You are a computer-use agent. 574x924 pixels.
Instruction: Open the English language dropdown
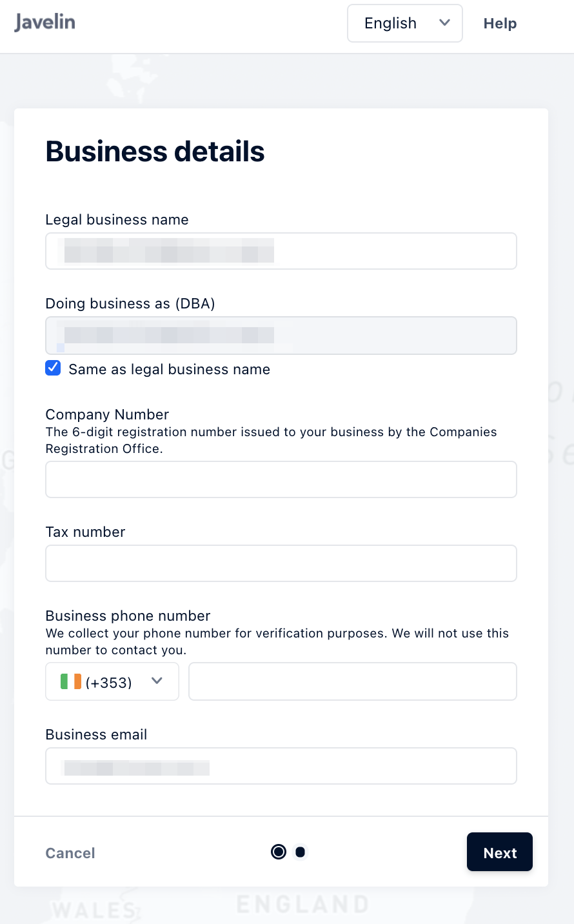click(x=405, y=23)
